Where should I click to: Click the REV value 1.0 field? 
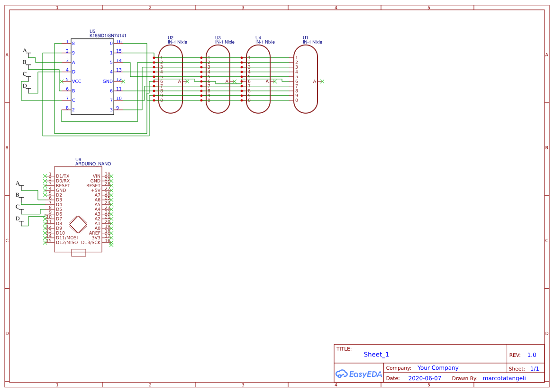click(x=530, y=355)
